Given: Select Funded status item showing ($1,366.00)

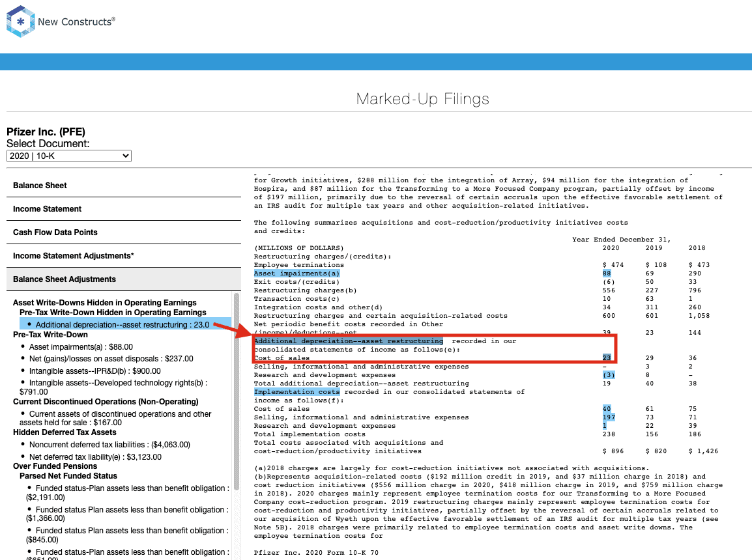Looking at the screenshot, I should [x=128, y=514].
